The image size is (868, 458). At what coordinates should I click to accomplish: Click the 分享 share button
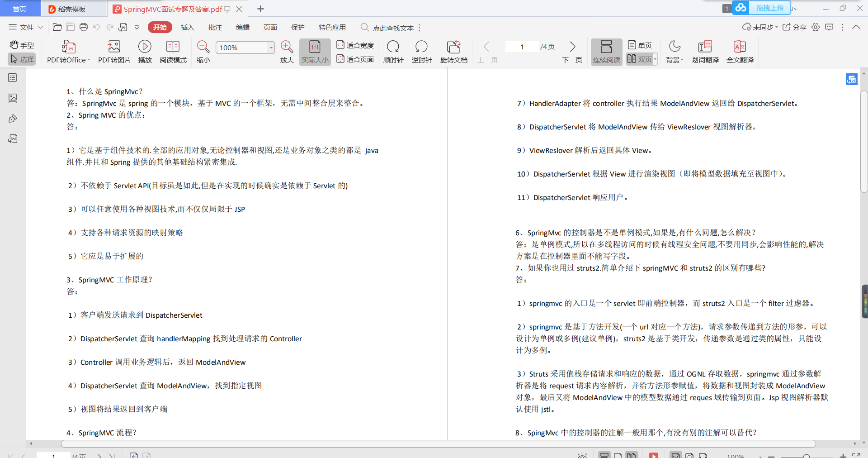tap(794, 27)
